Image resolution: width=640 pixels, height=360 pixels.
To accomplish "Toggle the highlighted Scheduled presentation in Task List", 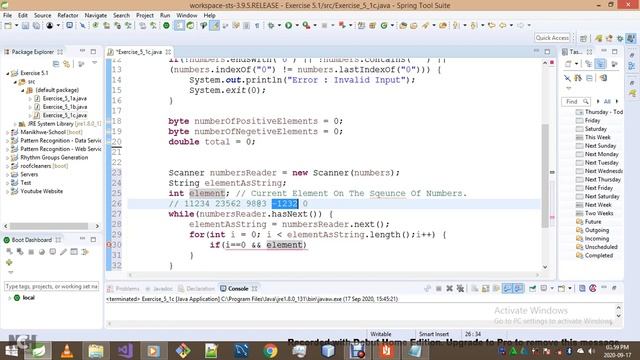I will coord(600,64).
